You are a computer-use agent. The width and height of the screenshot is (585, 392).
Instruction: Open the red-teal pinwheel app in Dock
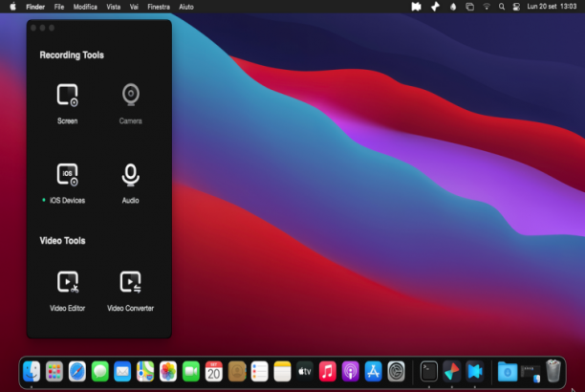pos(452,371)
